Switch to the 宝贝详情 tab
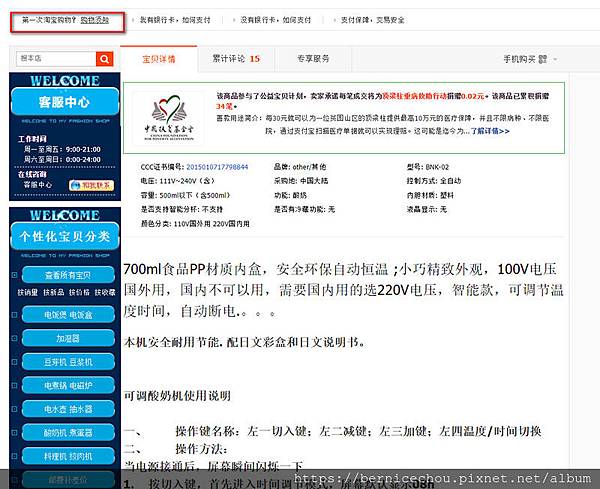Image resolution: width=600 pixels, height=489 pixels. click(x=159, y=59)
